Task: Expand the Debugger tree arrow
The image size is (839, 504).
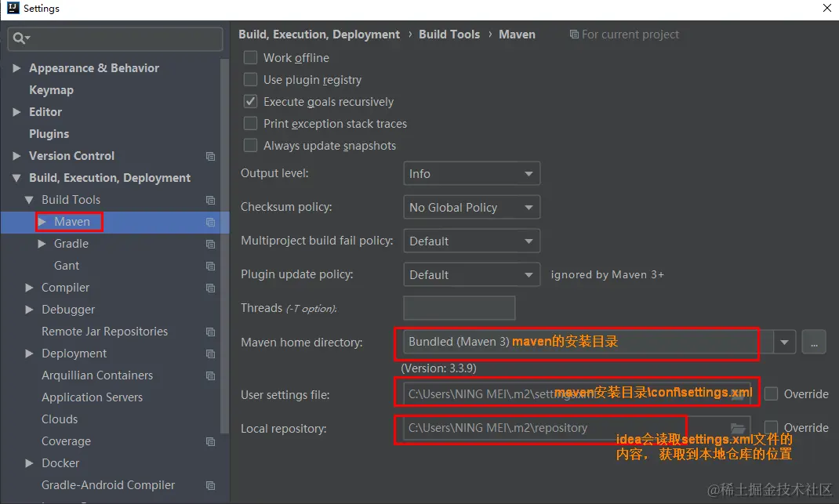Action: pos(29,310)
